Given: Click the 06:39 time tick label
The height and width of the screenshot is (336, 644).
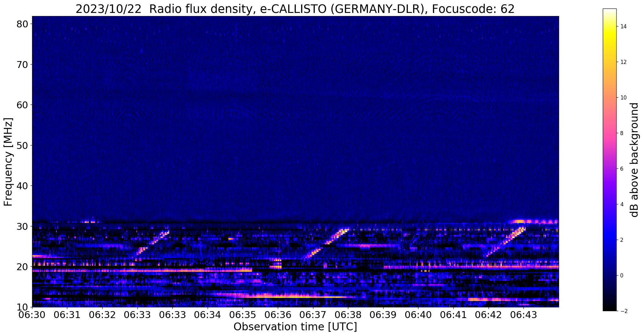Looking at the screenshot, I should pos(383,315).
